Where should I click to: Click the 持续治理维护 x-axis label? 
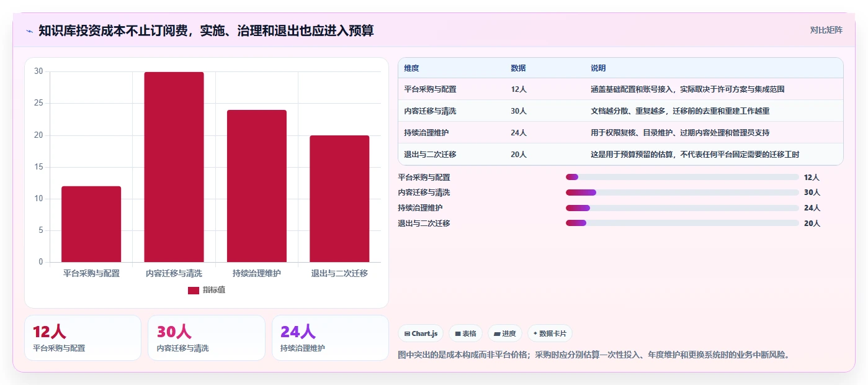pyautogui.click(x=257, y=273)
